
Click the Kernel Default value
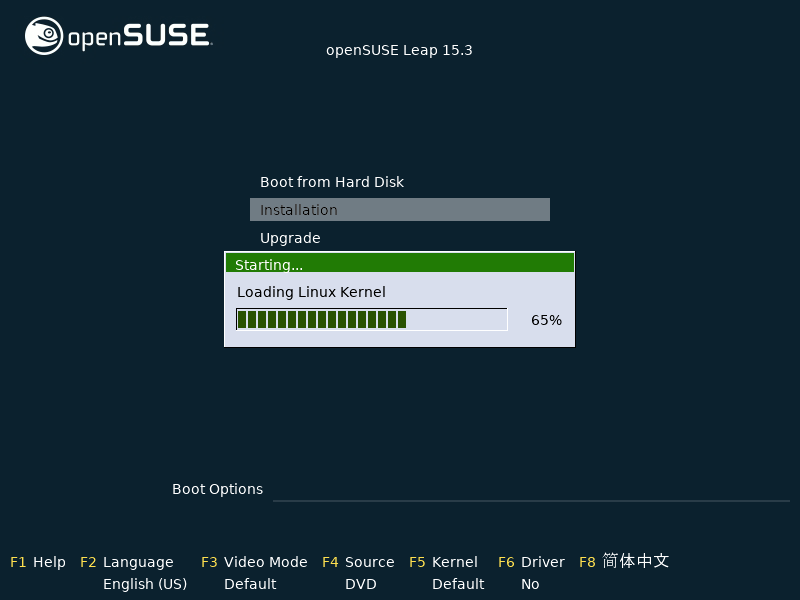point(458,584)
